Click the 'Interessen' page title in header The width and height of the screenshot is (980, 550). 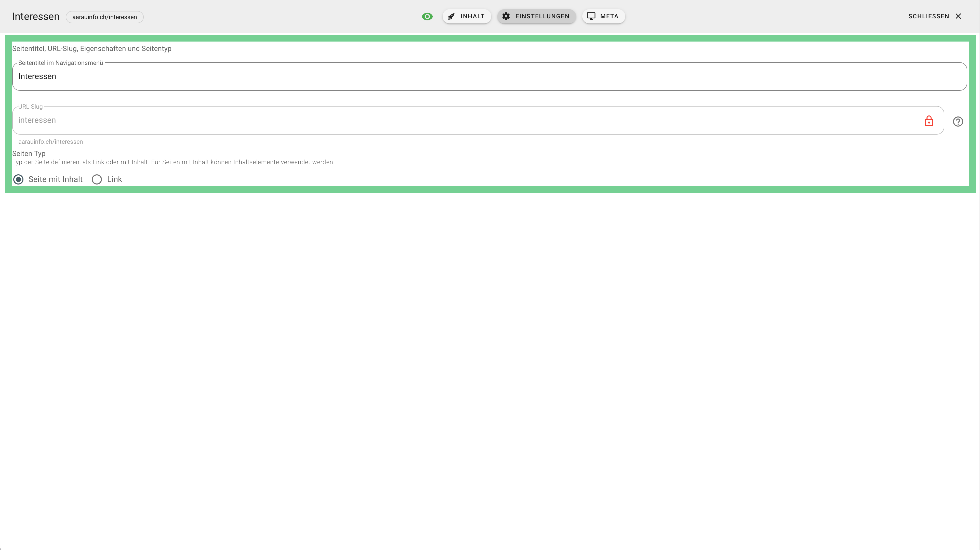pos(36,17)
